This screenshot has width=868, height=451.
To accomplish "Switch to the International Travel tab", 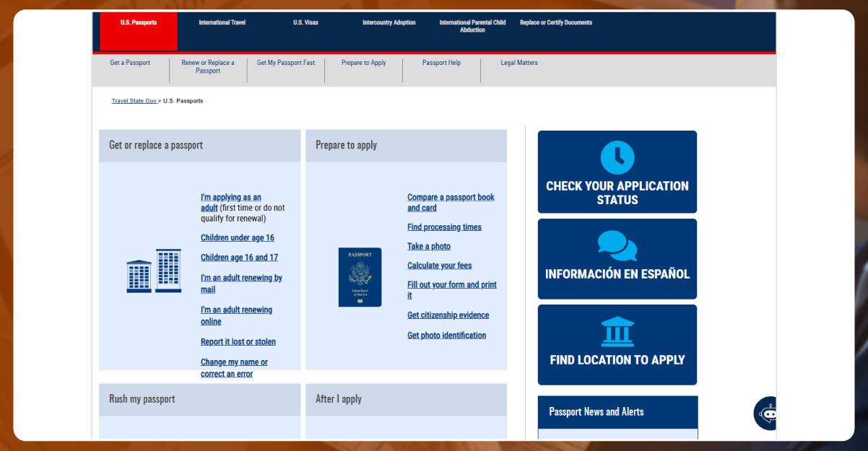I will [x=222, y=22].
